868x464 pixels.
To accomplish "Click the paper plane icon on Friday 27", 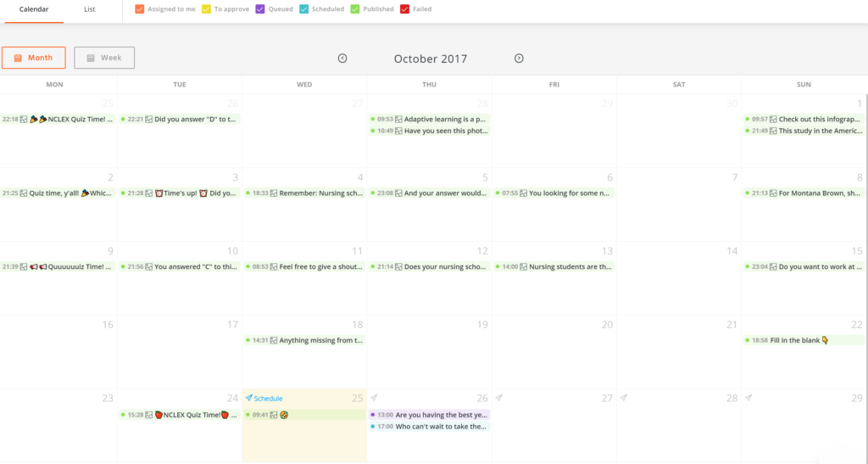I will (498, 398).
